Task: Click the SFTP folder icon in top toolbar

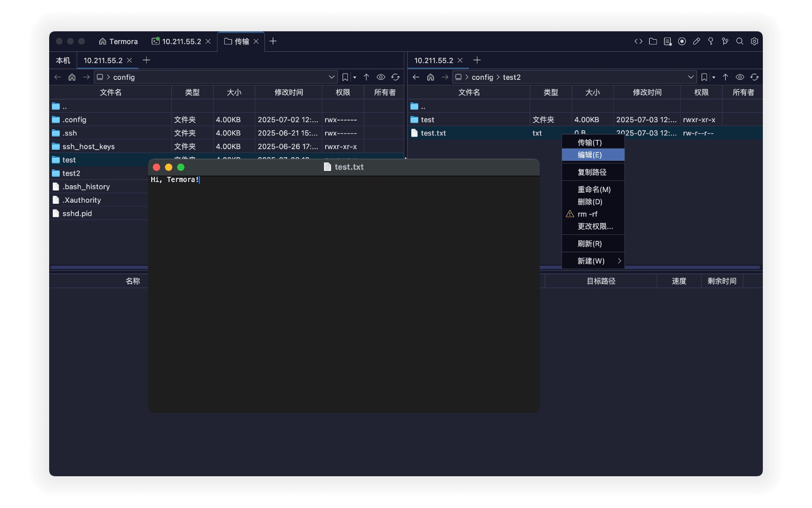Action: coord(653,41)
